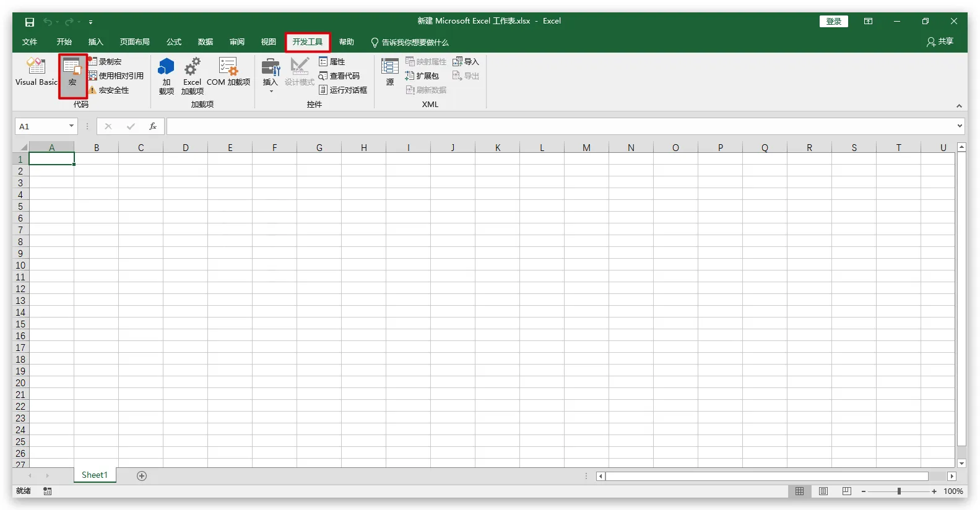The width and height of the screenshot is (980, 510).
Task: Toggle 使用相对引用 relative references
Action: tap(116, 76)
